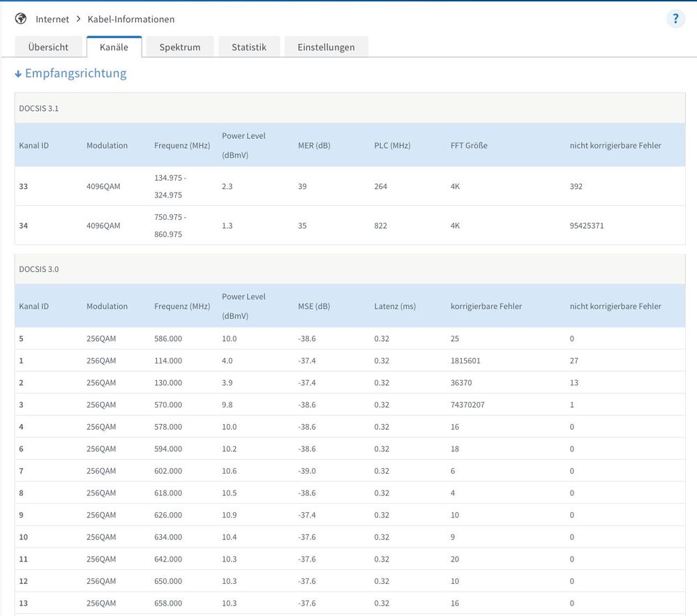Click the PLC (MHz) column header
Image resolution: width=697 pixels, height=616 pixels.
[392, 146]
